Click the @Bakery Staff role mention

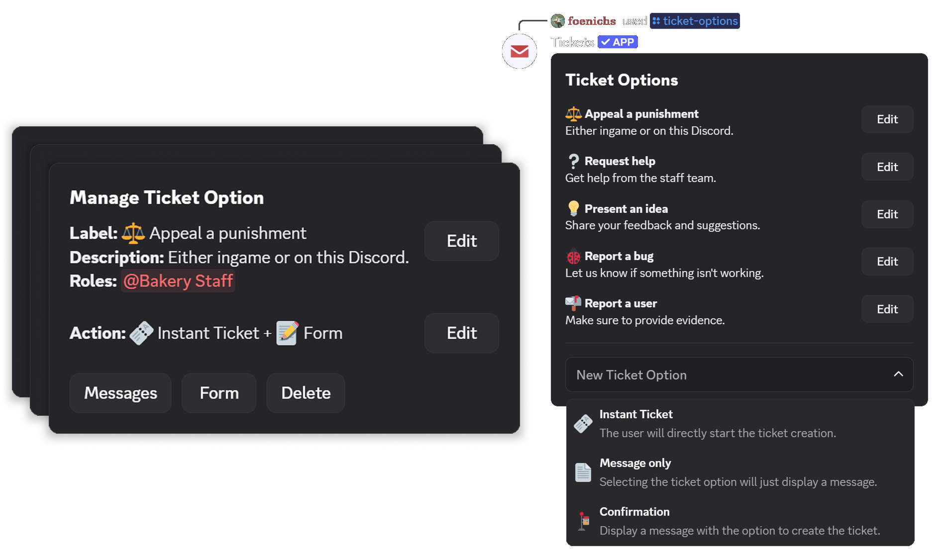click(178, 280)
